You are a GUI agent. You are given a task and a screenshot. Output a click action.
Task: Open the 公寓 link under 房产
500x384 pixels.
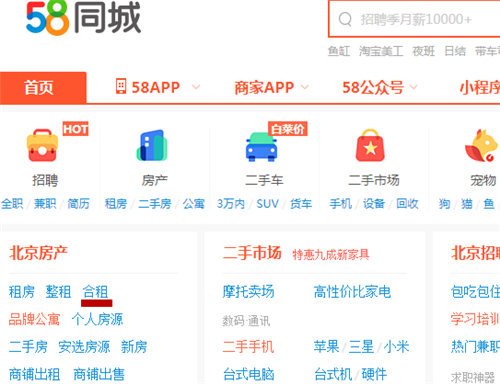coord(194,204)
